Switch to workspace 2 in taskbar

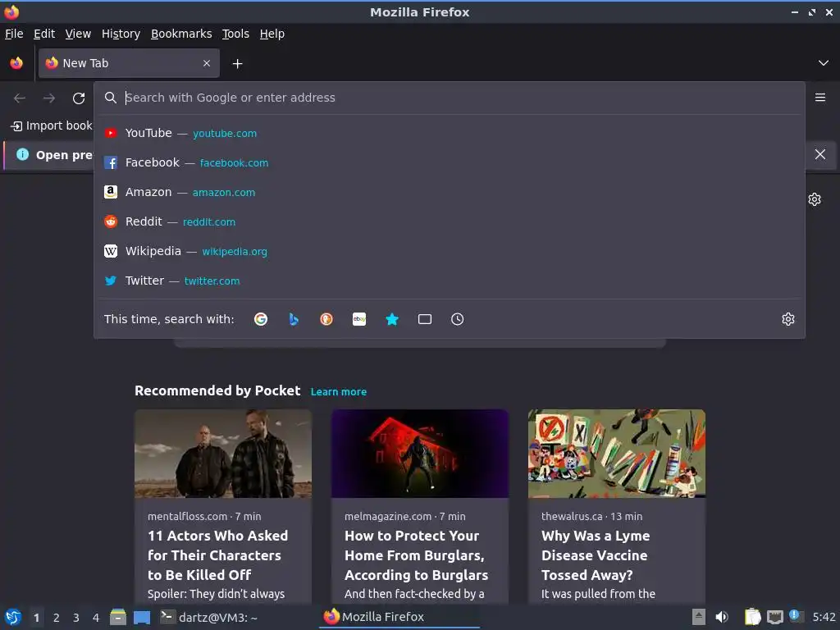[x=57, y=618]
